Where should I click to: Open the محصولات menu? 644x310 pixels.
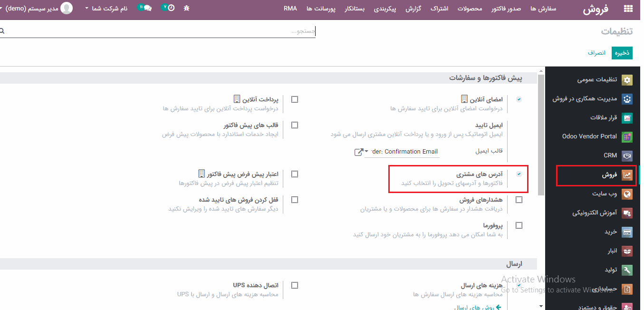(470, 9)
